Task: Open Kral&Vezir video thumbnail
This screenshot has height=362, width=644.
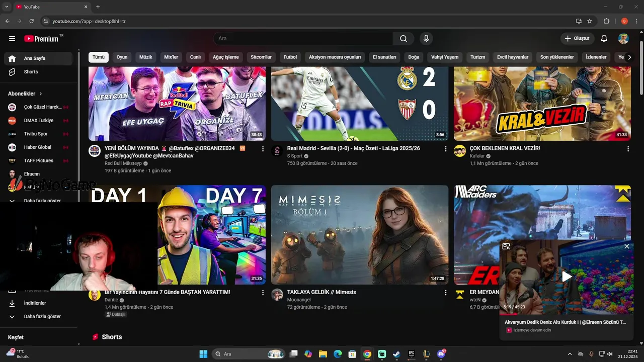Action: pyautogui.click(x=542, y=104)
